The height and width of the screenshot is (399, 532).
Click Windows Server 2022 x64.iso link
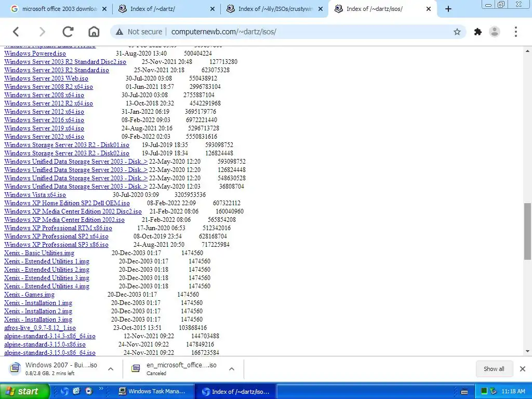44,137
